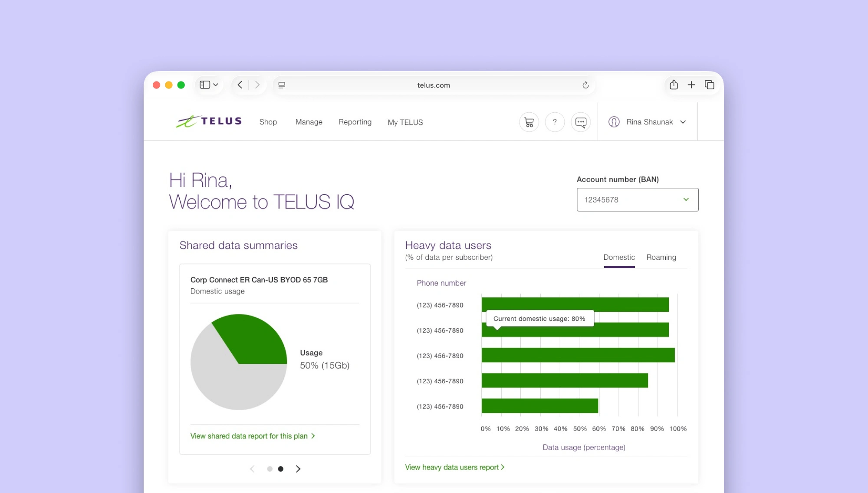
Task: Advance to the next shared data summary
Action: pyautogui.click(x=298, y=469)
